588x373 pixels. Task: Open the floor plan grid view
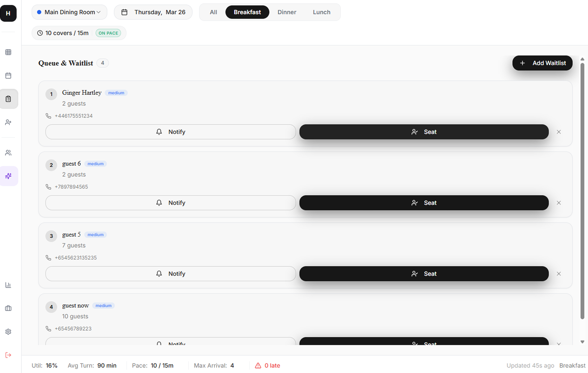8,52
